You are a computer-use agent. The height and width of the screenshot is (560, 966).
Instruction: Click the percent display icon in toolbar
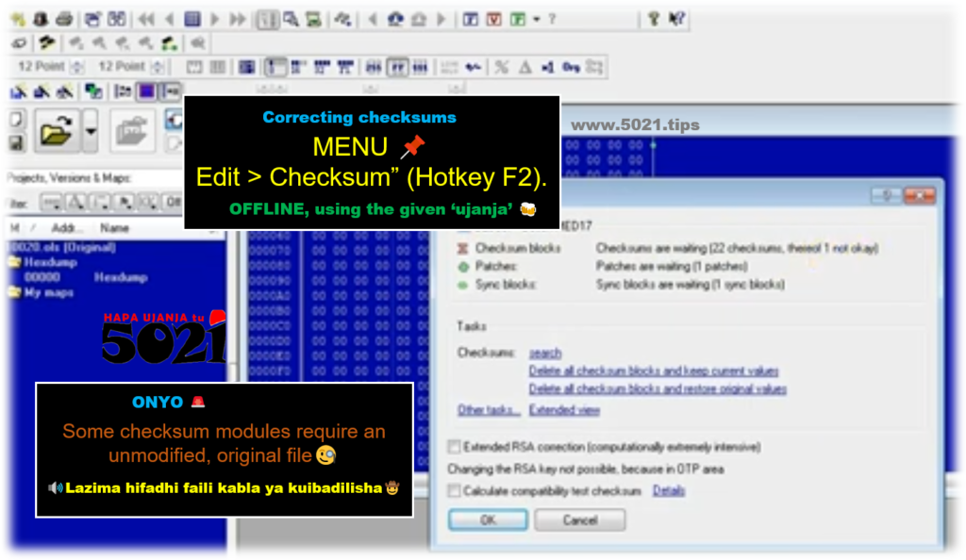point(501,67)
